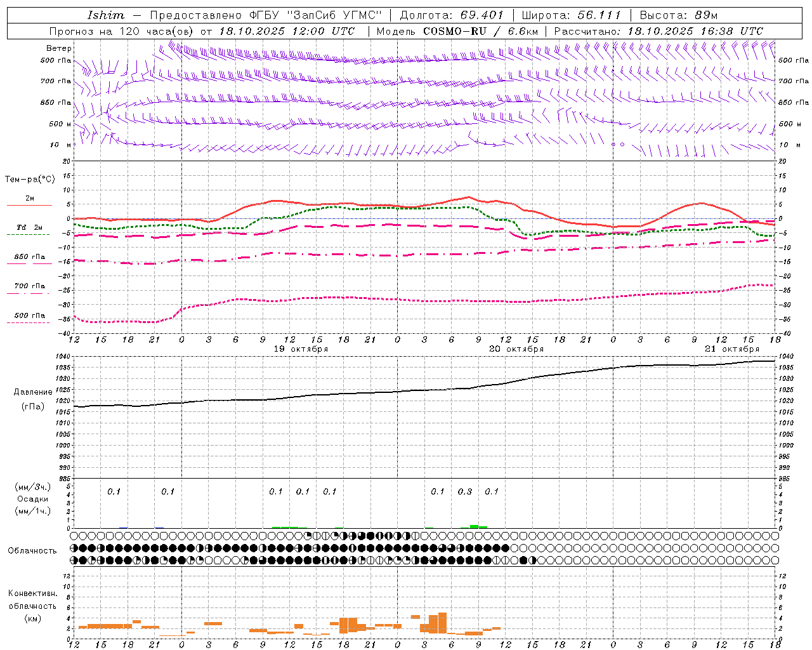Click the tallest orange convective cloud bar
The image size is (812, 650).
click(442, 623)
